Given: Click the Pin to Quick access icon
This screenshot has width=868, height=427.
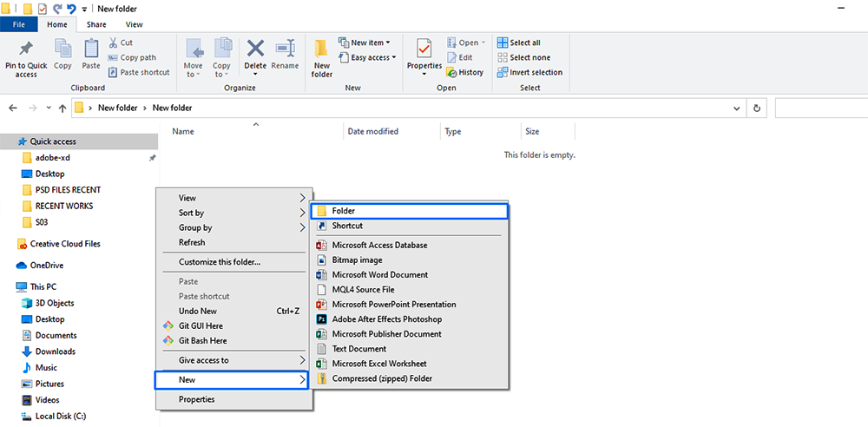Looking at the screenshot, I should [x=26, y=49].
